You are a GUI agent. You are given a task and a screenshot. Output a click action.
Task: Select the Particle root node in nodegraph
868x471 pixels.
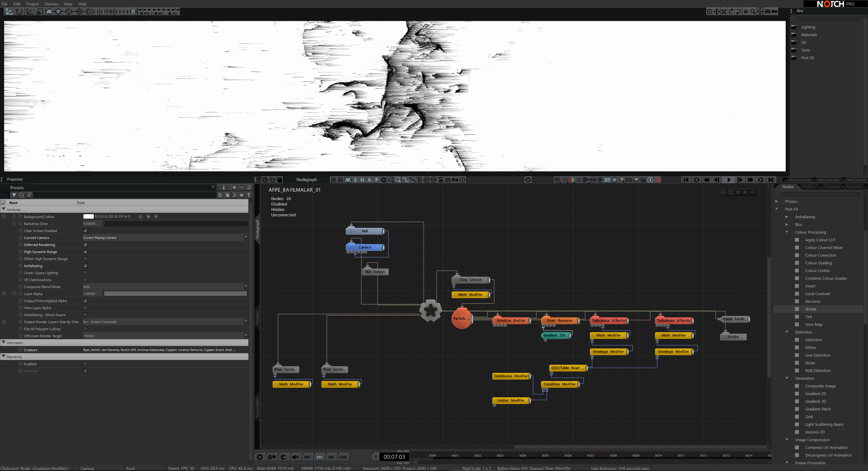[461, 318]
